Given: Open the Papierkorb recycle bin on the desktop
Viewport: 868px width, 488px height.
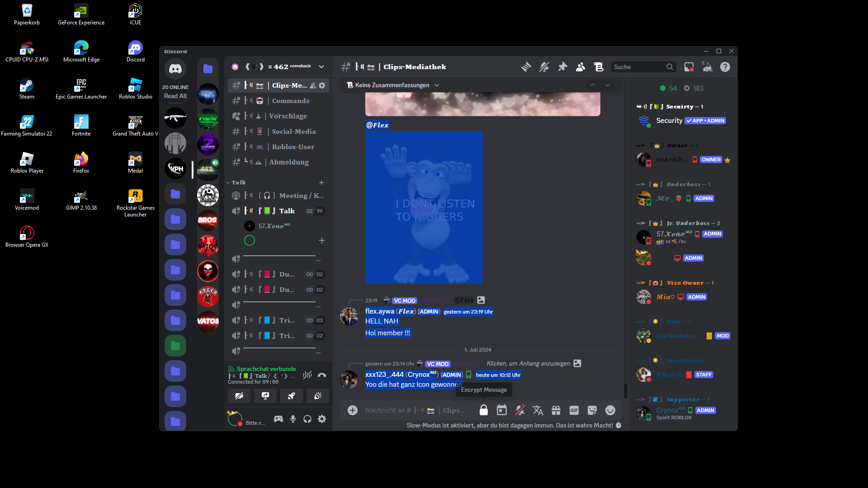Looking at the screenshot, I should (x=27, y=15).
